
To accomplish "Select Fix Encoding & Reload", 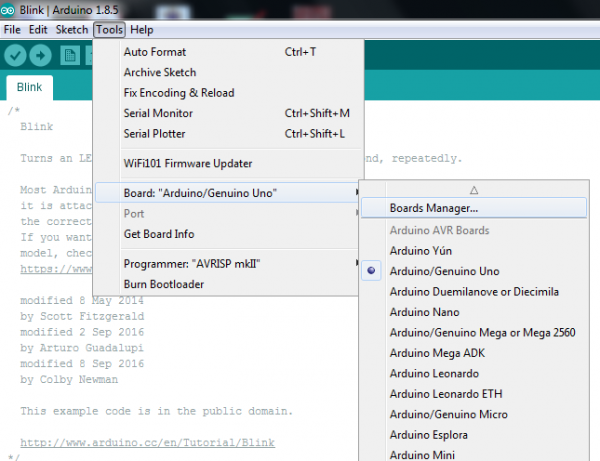I will point(227,93).
